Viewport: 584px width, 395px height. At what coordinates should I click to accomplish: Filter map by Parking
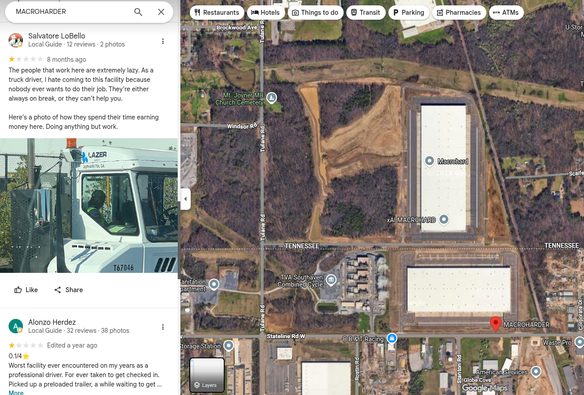(409, 13)
